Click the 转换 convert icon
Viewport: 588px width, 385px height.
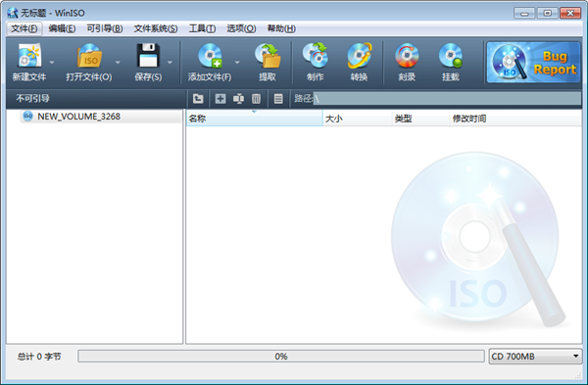[360, 56]
